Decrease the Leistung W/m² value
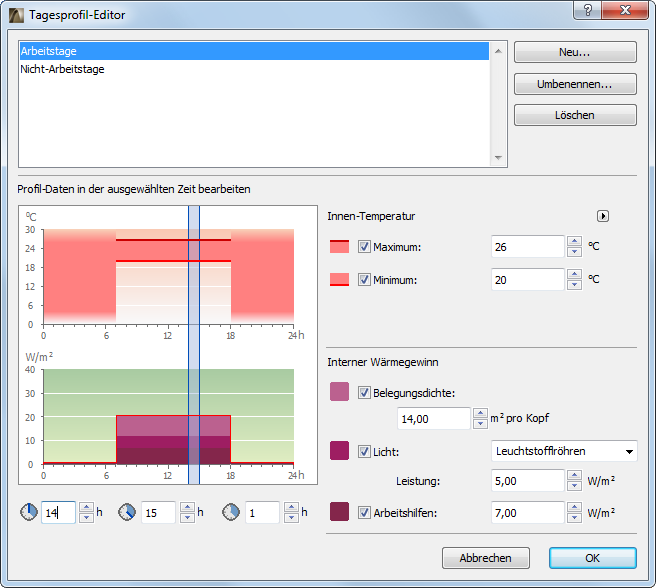The image size is (656, 588). tap(574, 486)
